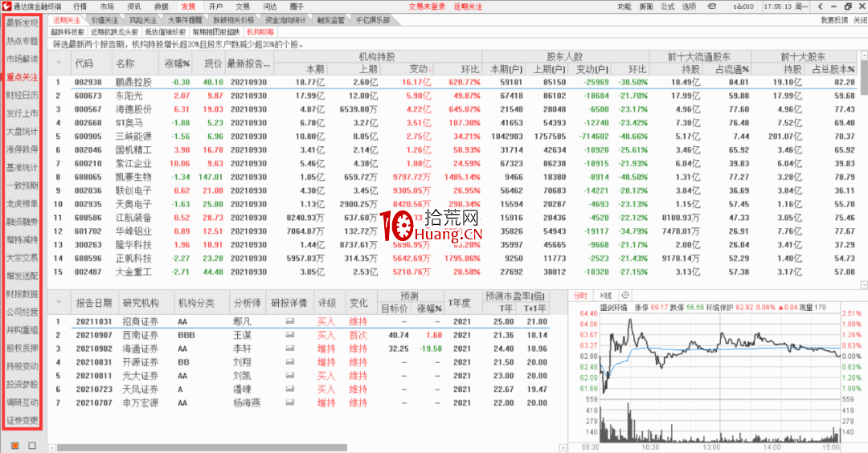
Task: Open 最新发现 in the left sidebar
Action: point(23,23)
